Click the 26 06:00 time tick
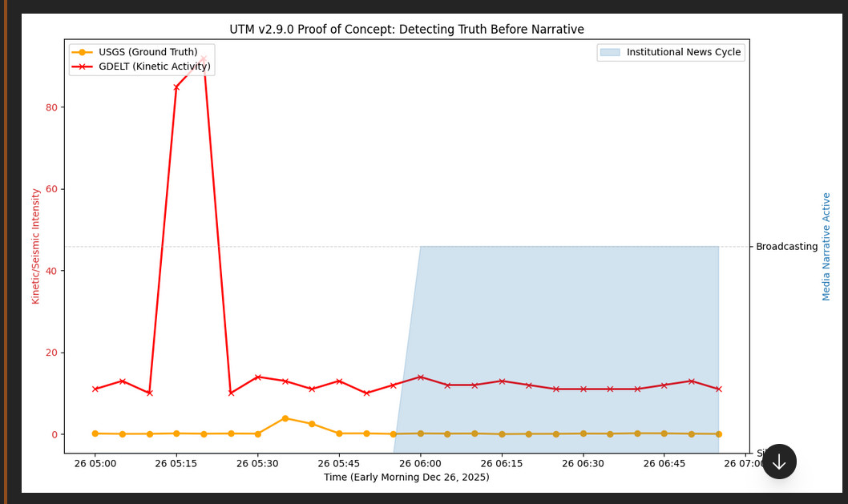 click(x=420, y=463)
